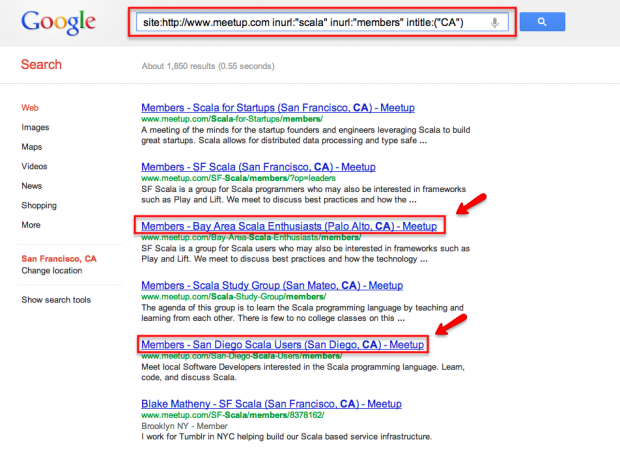The image size is (620, 457).
Task: Open San Diego Scala Users result
Action: tap(282, 345)
